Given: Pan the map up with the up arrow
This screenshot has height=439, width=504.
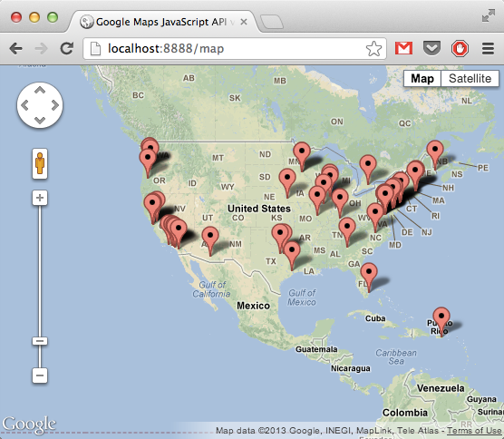Looking at the screenshot, I should tap(40, 91).
